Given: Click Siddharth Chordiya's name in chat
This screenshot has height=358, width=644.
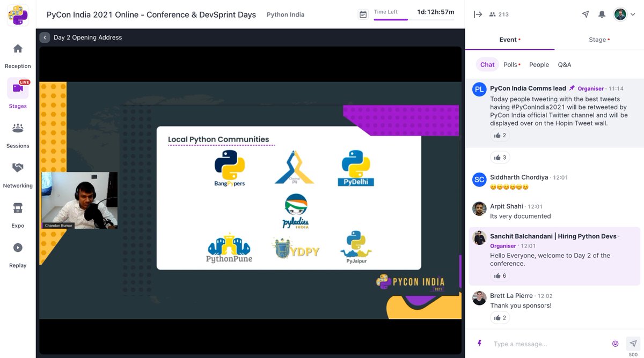Looking at the screenshot, I should 519,177.
